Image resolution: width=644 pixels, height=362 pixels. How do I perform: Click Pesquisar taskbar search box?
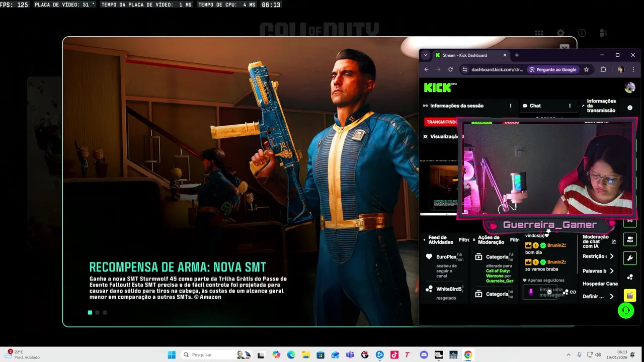217,355
